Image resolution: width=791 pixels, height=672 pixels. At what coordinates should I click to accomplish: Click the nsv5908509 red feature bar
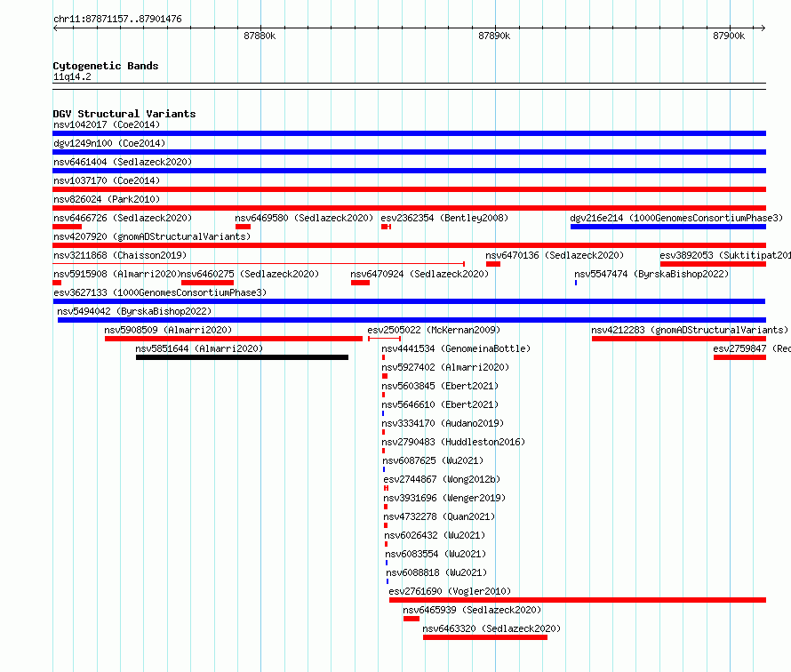[234, 339]
